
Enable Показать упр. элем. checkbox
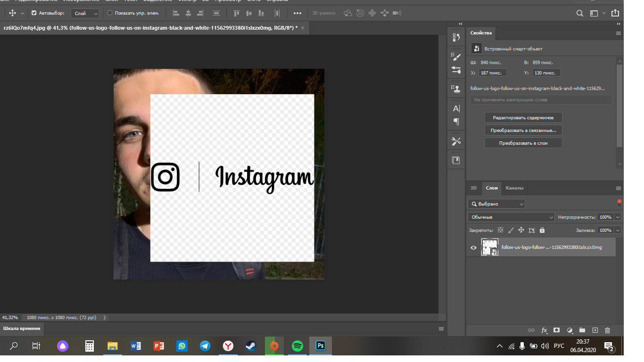(110, 13)
